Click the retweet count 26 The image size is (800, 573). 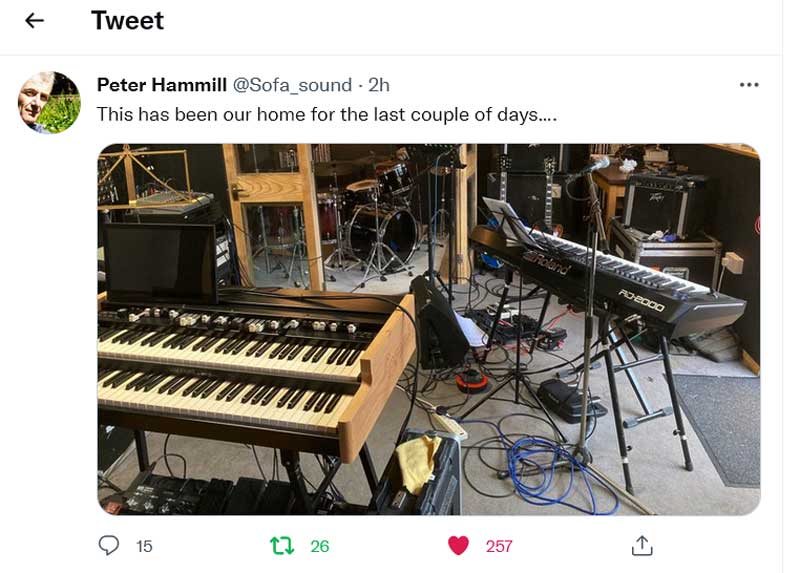[320, 546]
